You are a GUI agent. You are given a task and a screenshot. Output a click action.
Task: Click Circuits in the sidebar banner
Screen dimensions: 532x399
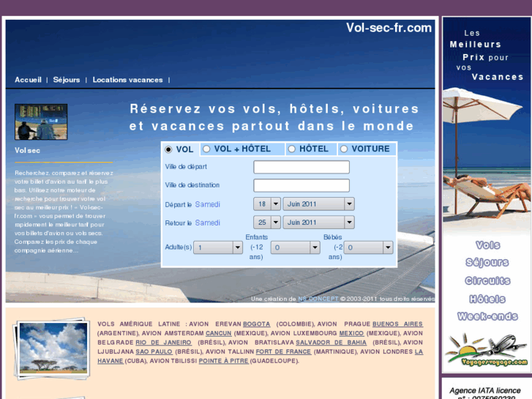tap(487, 281)
